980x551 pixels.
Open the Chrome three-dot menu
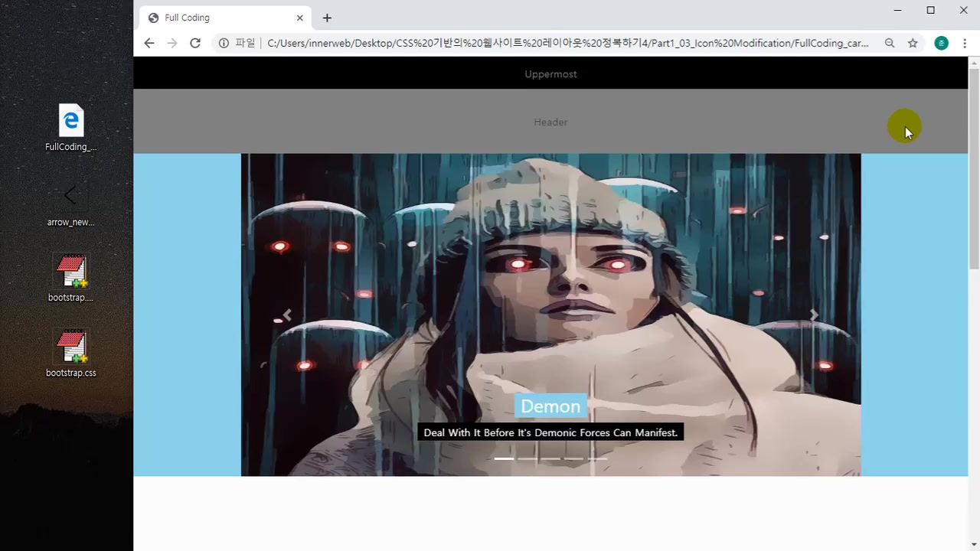point(965,44)
